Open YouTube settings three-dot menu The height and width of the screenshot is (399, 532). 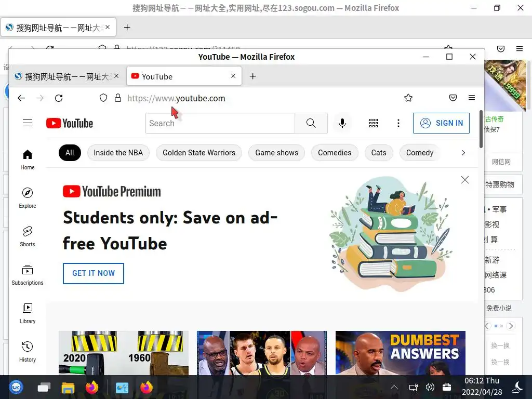pyautogui.click(x=398, y=123)
